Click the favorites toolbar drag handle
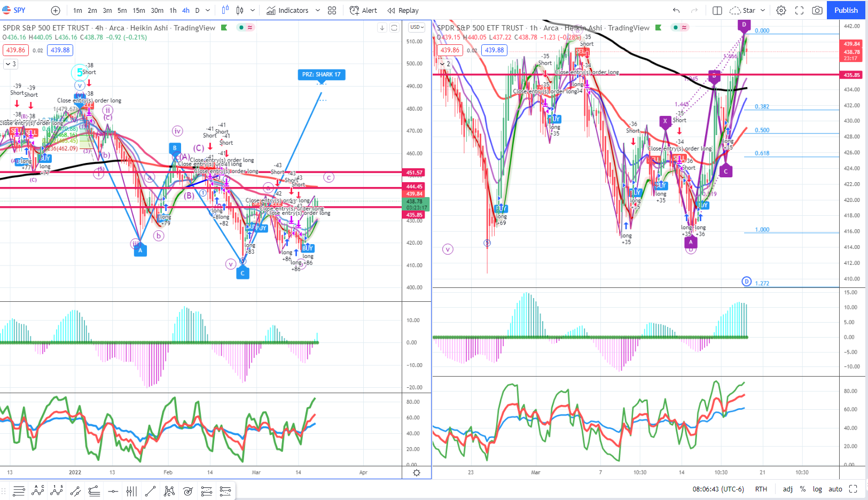 point(5,490)
